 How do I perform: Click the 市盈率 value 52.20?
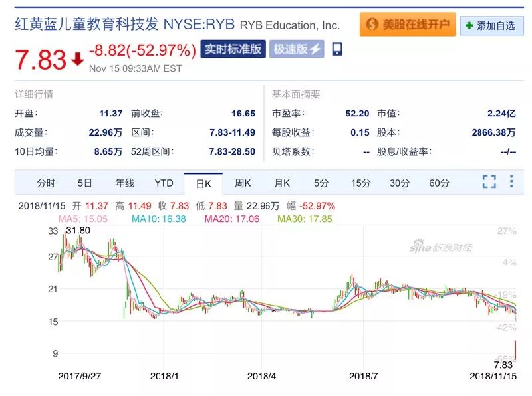[357, 113]
